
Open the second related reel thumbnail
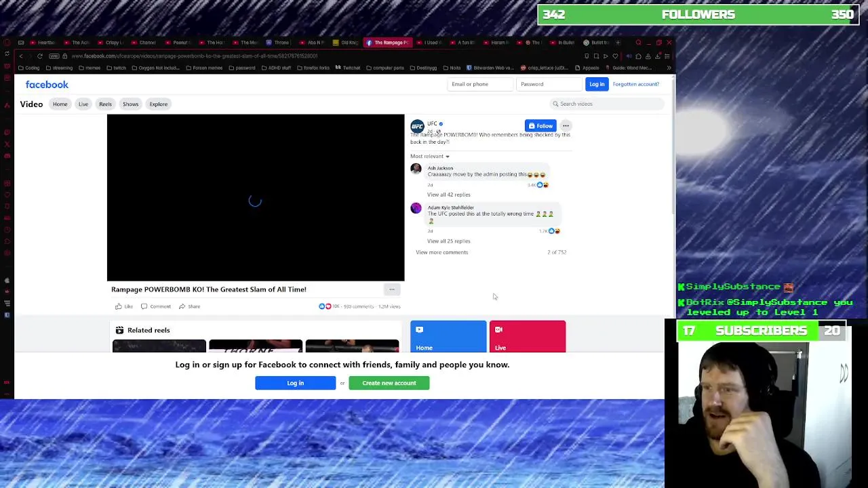pyautogui.click(x=256, y=346)
